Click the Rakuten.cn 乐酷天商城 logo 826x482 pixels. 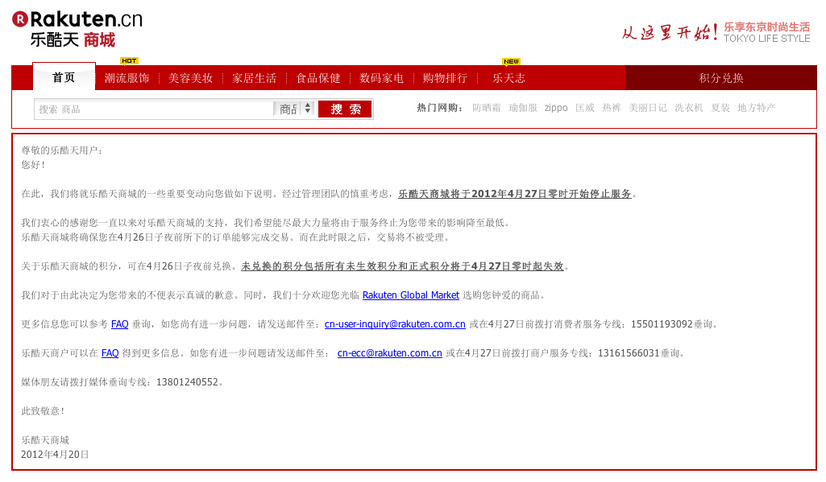pos(77,29)
